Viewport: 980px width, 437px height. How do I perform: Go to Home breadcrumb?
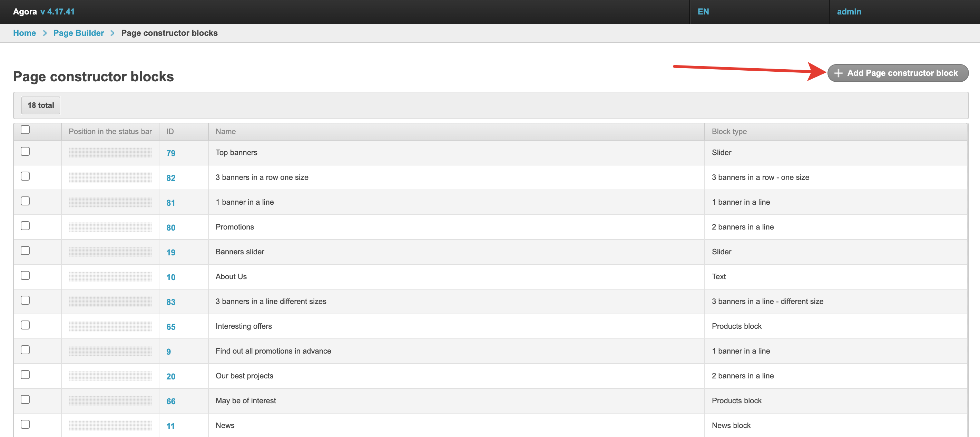click(24, 33)
